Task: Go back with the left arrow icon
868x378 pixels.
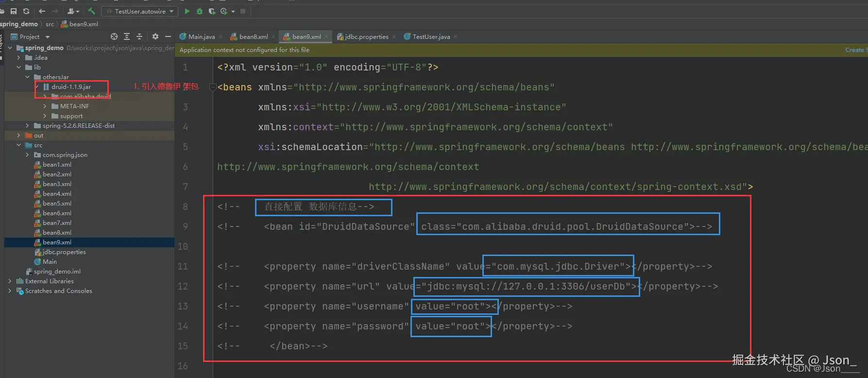Action: point(42,11)
